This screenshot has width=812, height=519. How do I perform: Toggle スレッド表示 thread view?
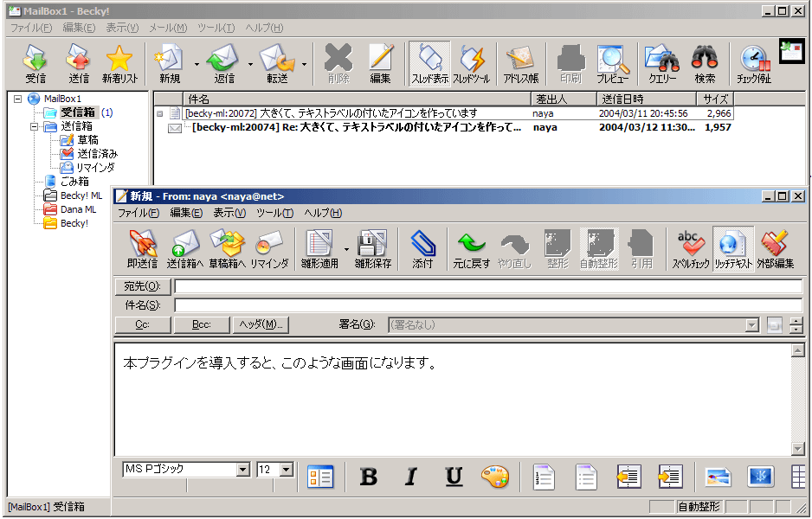click(x=429, y=64)
